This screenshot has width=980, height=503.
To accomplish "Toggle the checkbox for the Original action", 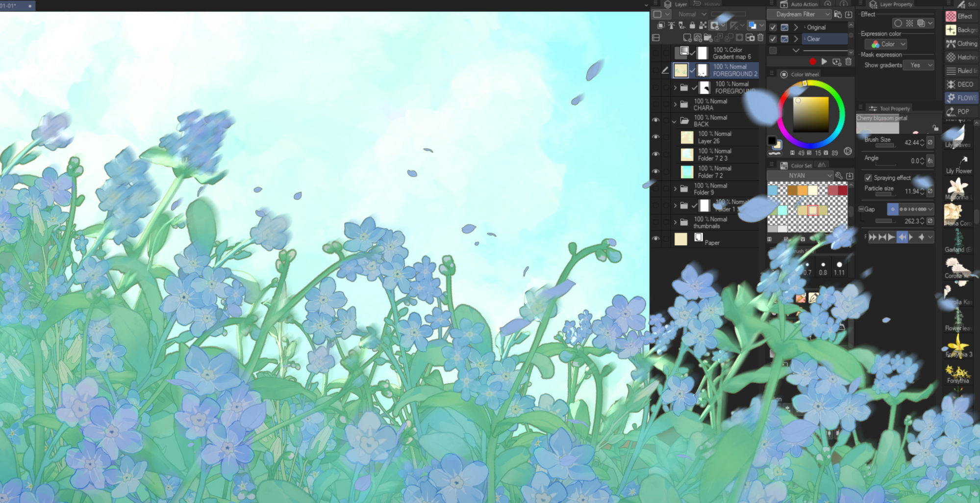I will [x=773, y=27].
